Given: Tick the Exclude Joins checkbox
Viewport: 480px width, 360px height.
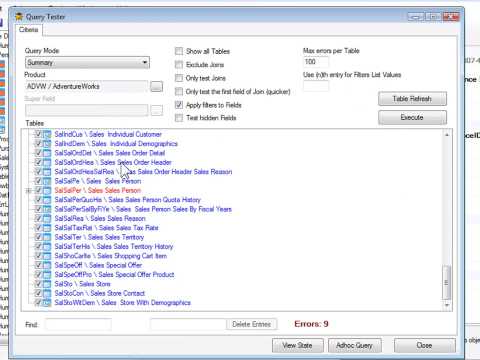Looking at the screenshot, I should 179,65.
